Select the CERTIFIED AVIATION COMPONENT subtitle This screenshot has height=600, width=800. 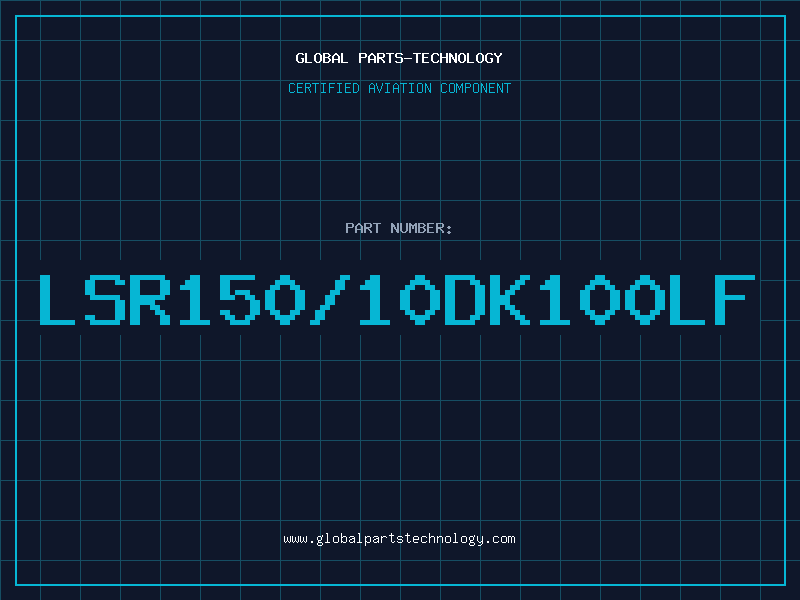[x=399, y=89]
